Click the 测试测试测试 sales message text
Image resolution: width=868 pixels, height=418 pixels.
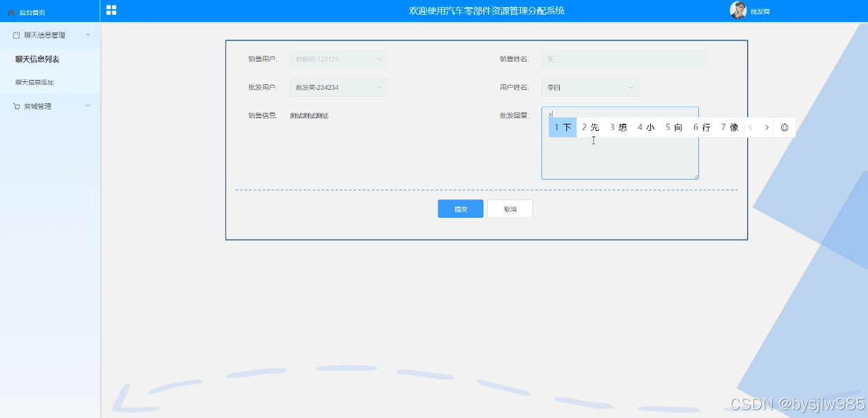point(309,116)
